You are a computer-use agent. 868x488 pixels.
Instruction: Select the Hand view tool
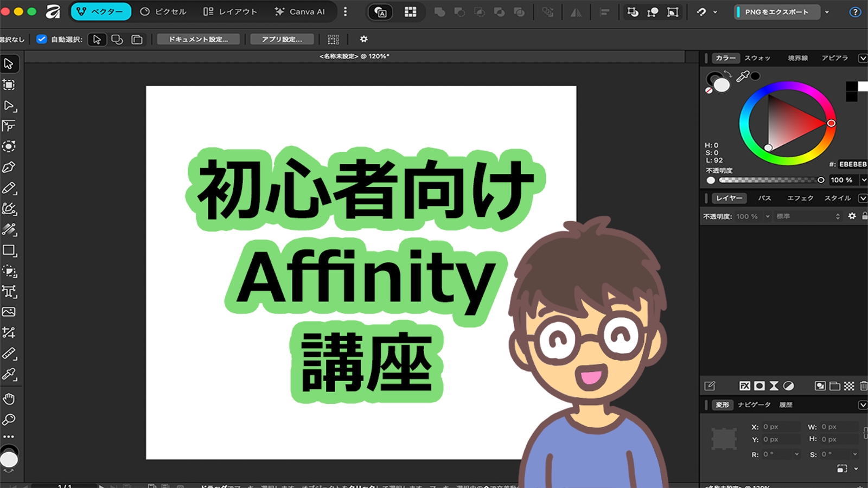[9, 399]
